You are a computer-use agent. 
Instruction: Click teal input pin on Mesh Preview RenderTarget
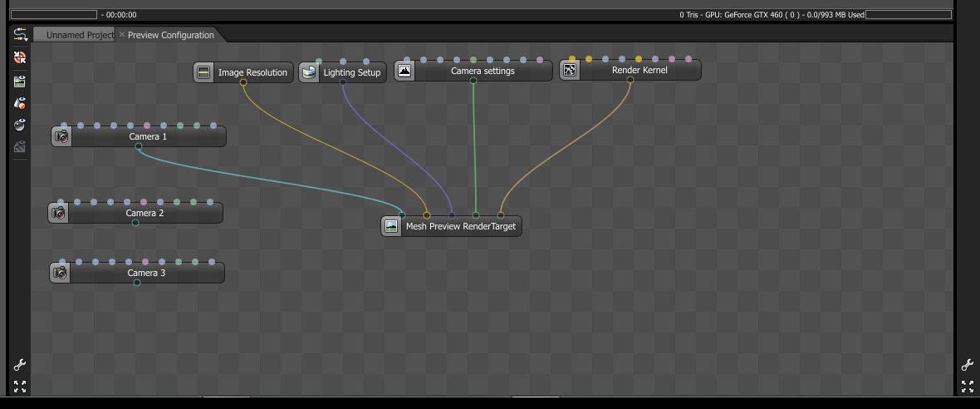coord(402,216)
